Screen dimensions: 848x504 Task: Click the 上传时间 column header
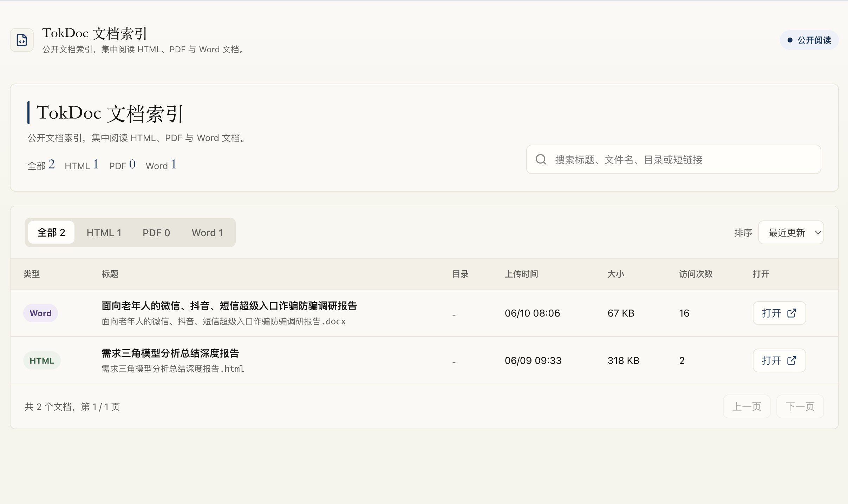[521, 274]
